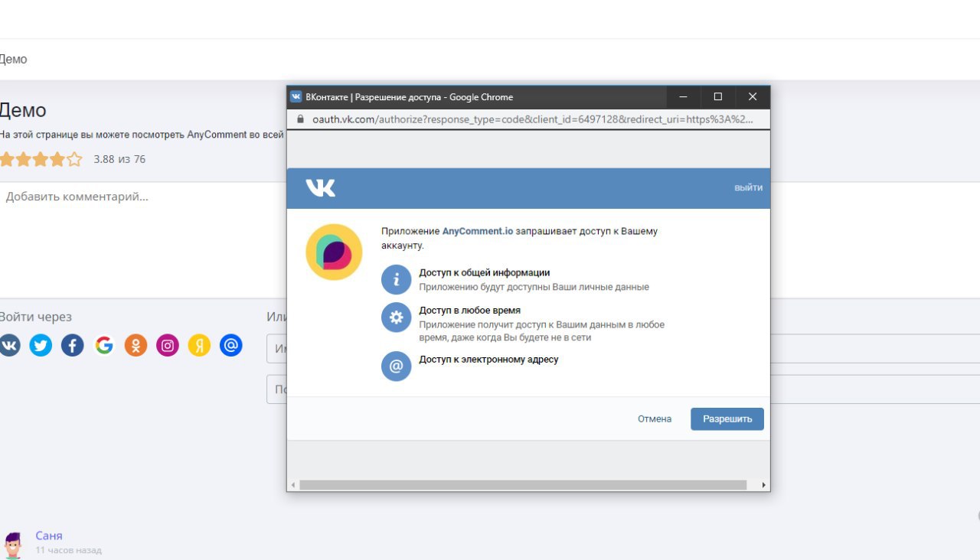Image resolution: width=980 pixels, height=560 pixels.
Task: Sign in with the Instagram icon
Action: (168, 346)
